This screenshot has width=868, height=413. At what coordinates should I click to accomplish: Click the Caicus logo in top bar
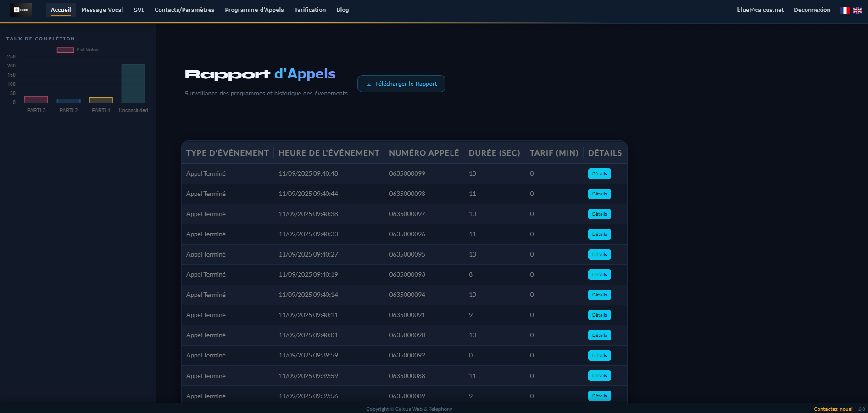pyautogui.click(x=21, y=10)
